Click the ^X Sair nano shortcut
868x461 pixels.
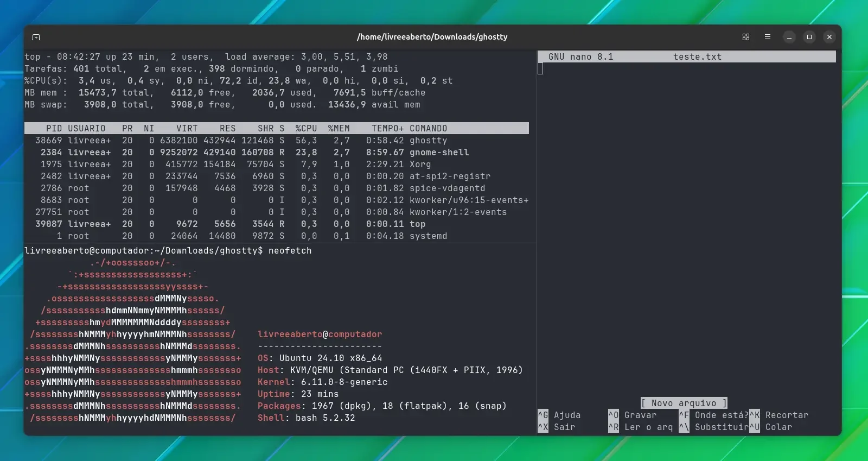coord(557,427)
